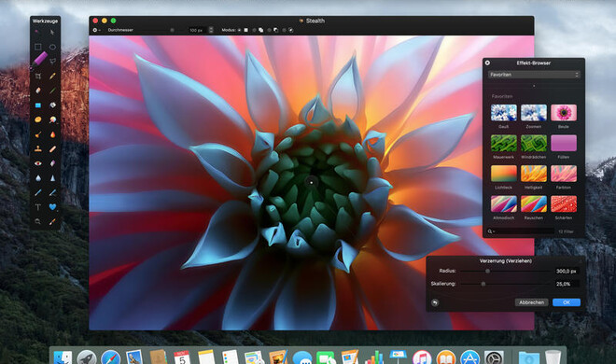This screenshot has height=364, width=616.
Task: Select the Burn flame tool
Action: [52, 134]
